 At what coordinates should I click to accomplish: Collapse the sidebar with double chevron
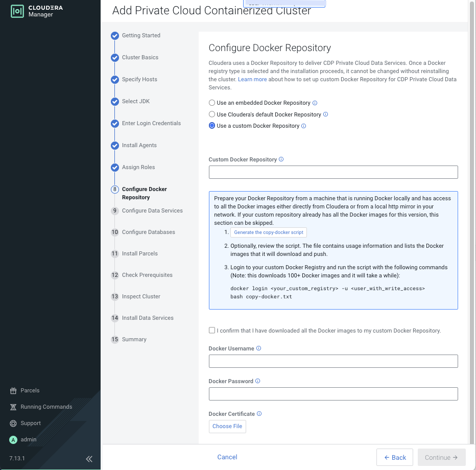[89, 459]
